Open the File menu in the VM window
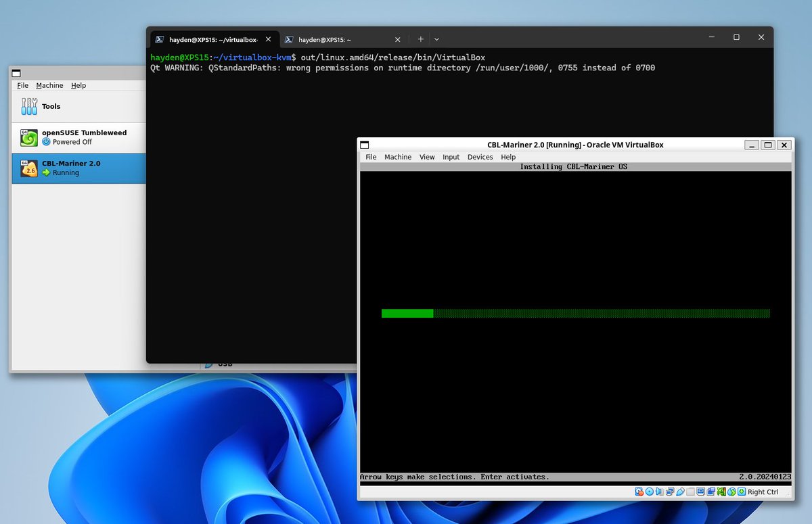The width and height of the screenshot is (812, 524). [371, 157]
